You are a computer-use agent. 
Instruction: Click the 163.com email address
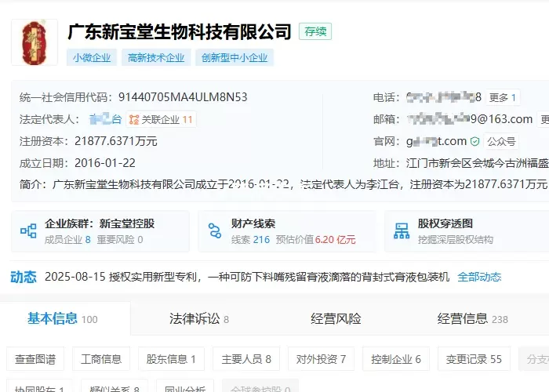click(471, 119)
